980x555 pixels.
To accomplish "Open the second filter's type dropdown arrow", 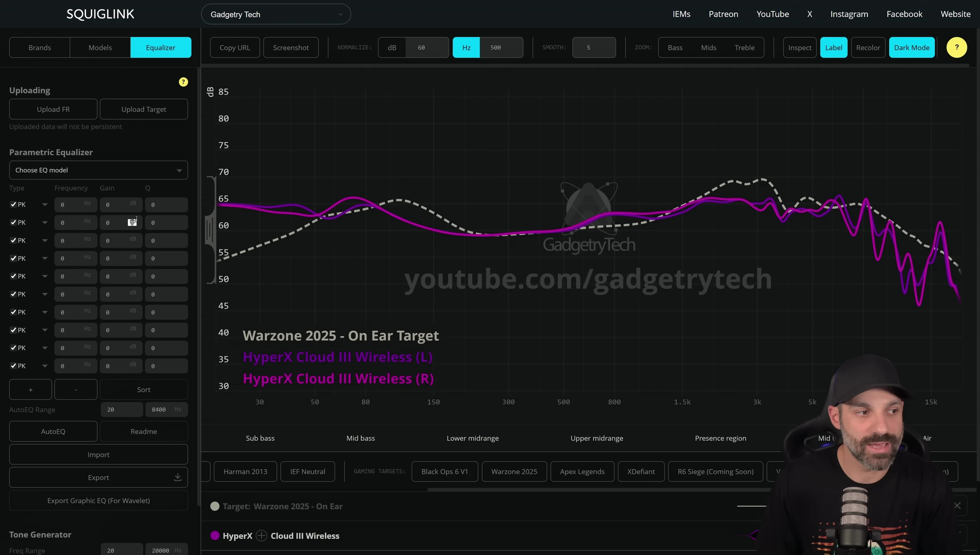I will [45, 223].
